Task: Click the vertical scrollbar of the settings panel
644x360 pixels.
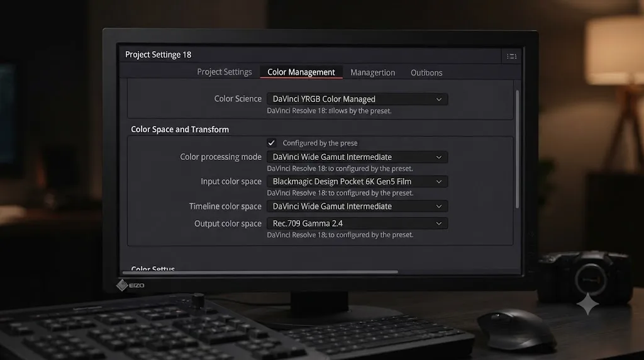Action: click(517, 149)
